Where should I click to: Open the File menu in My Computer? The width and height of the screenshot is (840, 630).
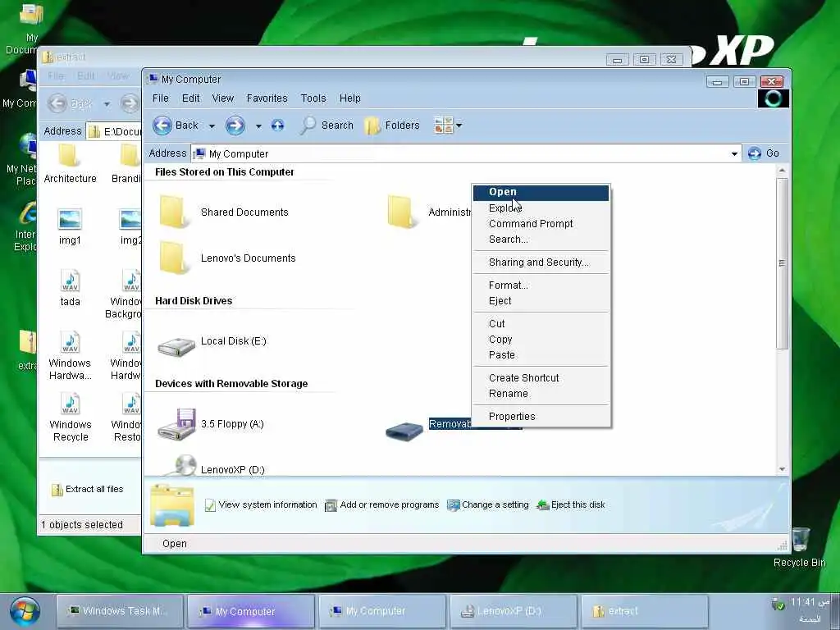(160, 98)
